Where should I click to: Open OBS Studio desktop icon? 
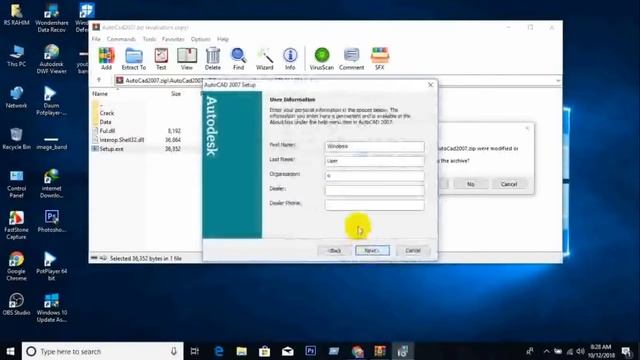tap(16, 304)
